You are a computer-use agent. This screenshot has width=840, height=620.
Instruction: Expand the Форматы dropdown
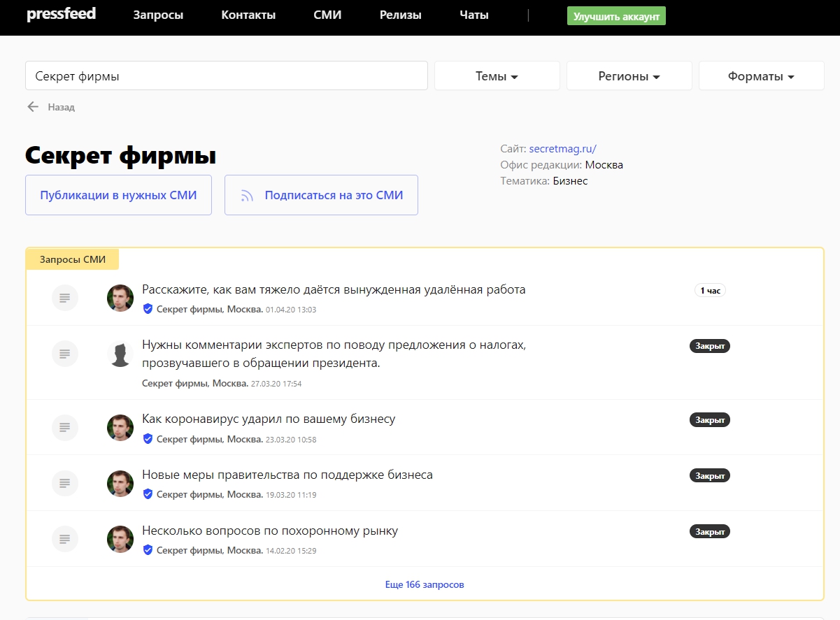click(x=761, y=76)
